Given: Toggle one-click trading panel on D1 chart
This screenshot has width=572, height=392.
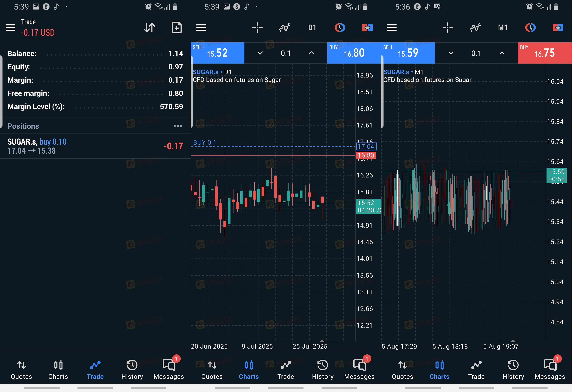Looking at the screenshot, I should click(367, 28).
